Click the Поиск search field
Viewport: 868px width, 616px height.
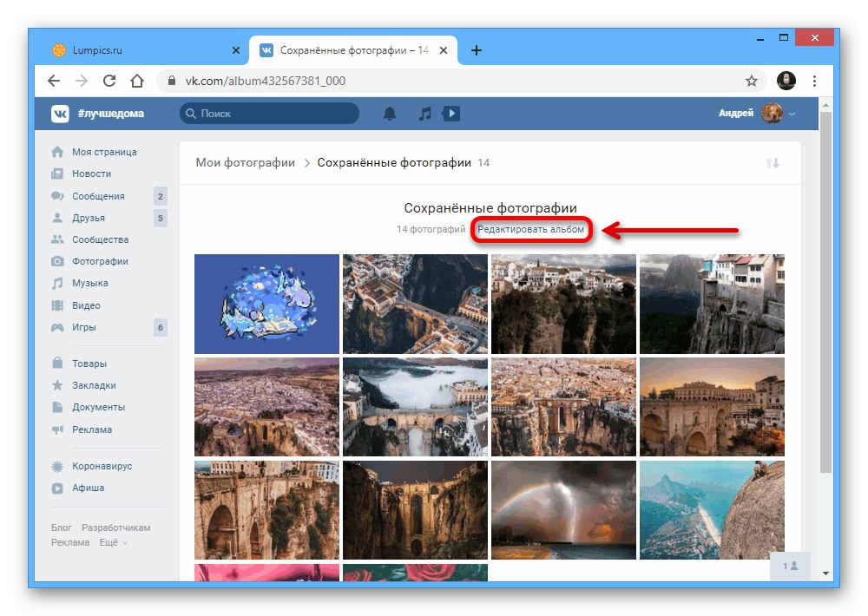[269, 114]
